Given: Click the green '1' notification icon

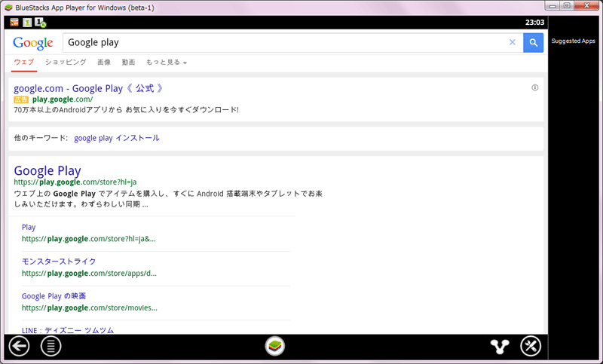Looking at the screenshot, I should [x=27, y=23].
